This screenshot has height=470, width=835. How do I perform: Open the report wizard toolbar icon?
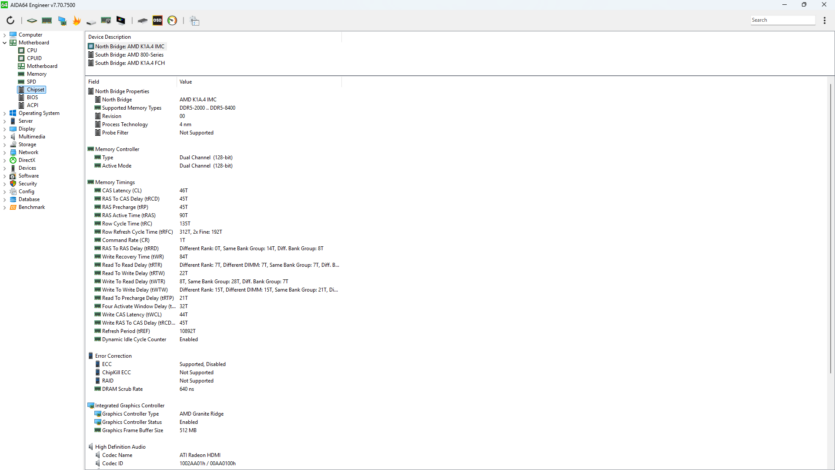(x=195, y=20)
